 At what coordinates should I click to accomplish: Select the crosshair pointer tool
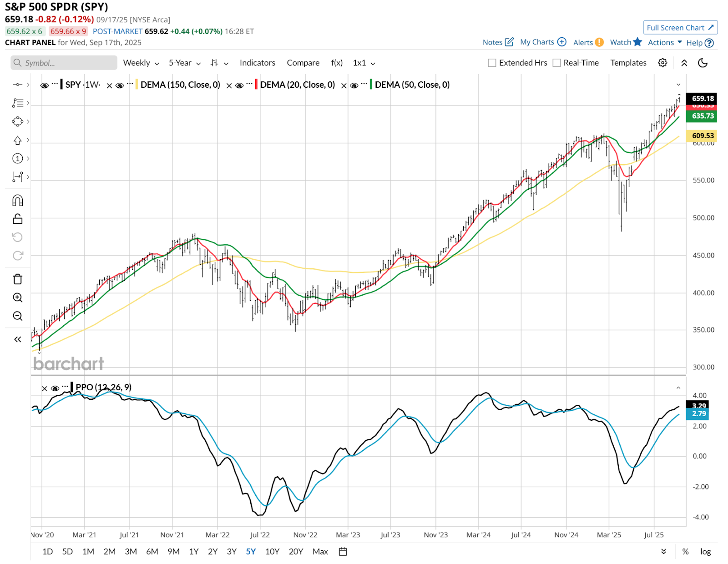(17, 85)
